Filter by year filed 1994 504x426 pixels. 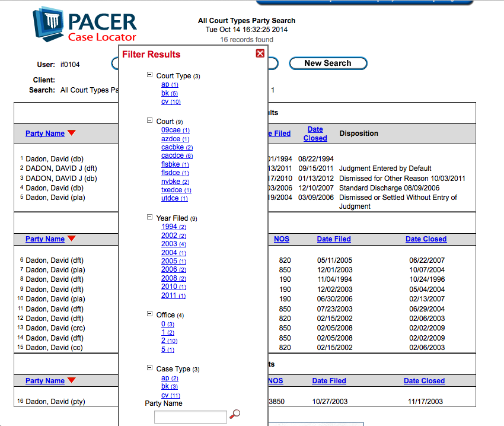pos(174,227)
